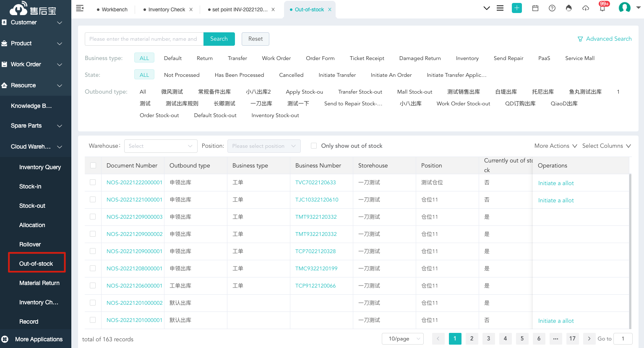Open the Warehouse select dropdown
Image resolution: width=644 pixels, height=348 pixels.
[161, 146]
